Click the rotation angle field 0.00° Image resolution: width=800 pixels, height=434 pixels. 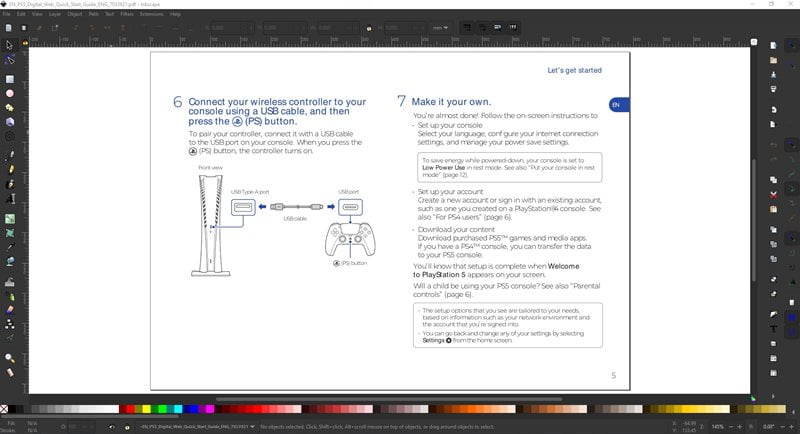(x=768, y=427)
